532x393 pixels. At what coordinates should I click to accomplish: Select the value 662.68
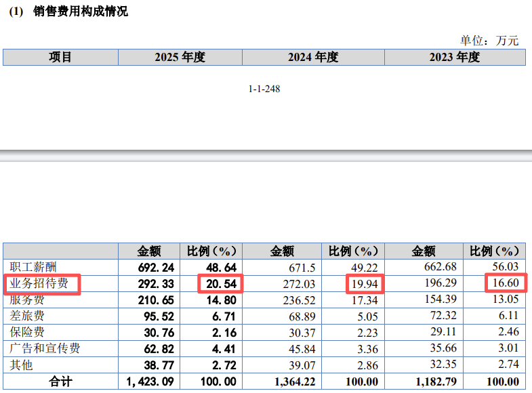point(441,266)
